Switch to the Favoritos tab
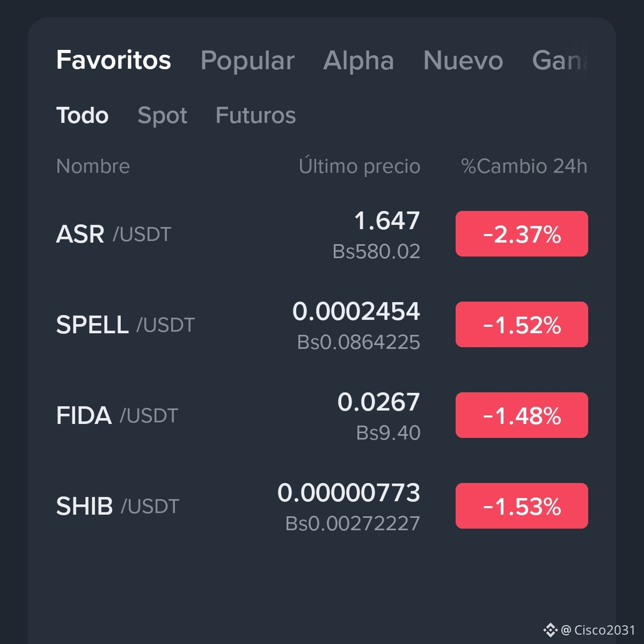Image resolution: width=644 pixels, height=644 pixels. point(113,61)
